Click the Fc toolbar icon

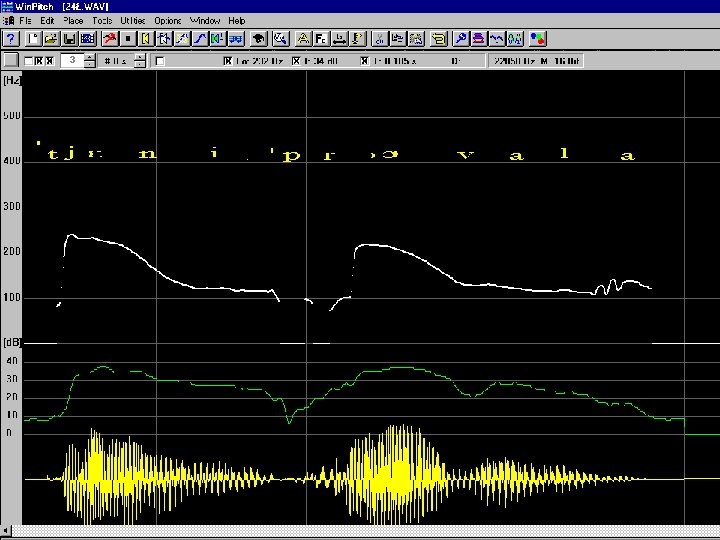321,39
